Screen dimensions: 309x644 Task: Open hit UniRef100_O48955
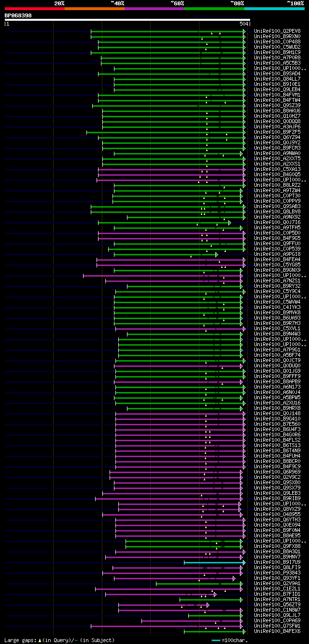277,514
